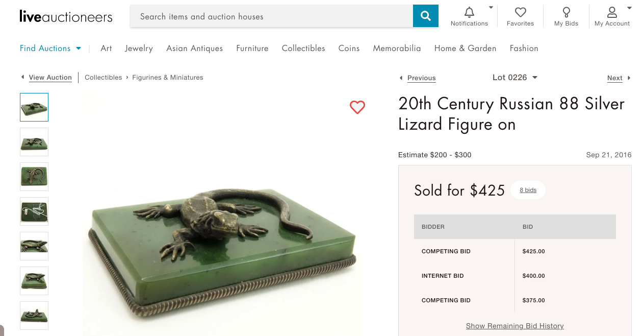Image resolution: width=644 pixels, height=336 pixels.
Task: Open Asian Antiques category menu
Action: coord(194,49)
